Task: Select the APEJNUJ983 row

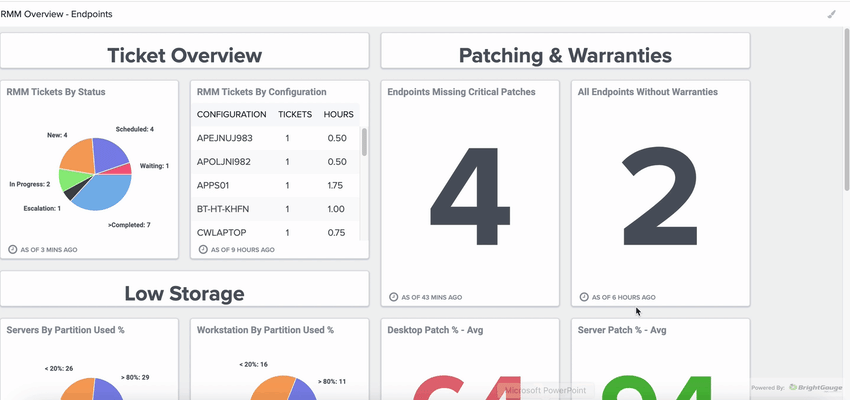Action: (275, 138)
